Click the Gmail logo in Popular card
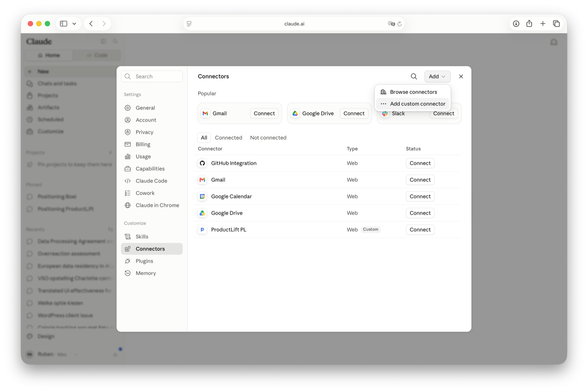 pyautogui.click(x=205, y=113)
